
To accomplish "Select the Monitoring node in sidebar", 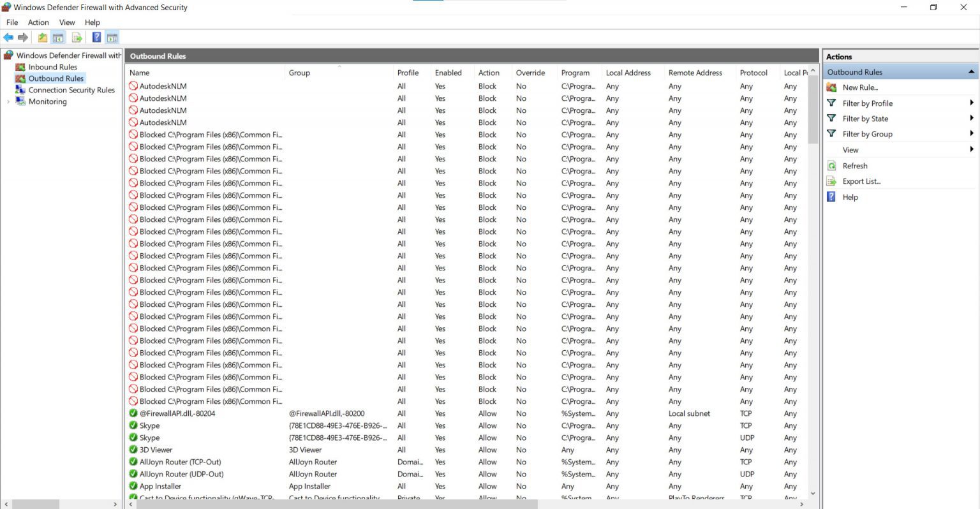I will (47, 101).
